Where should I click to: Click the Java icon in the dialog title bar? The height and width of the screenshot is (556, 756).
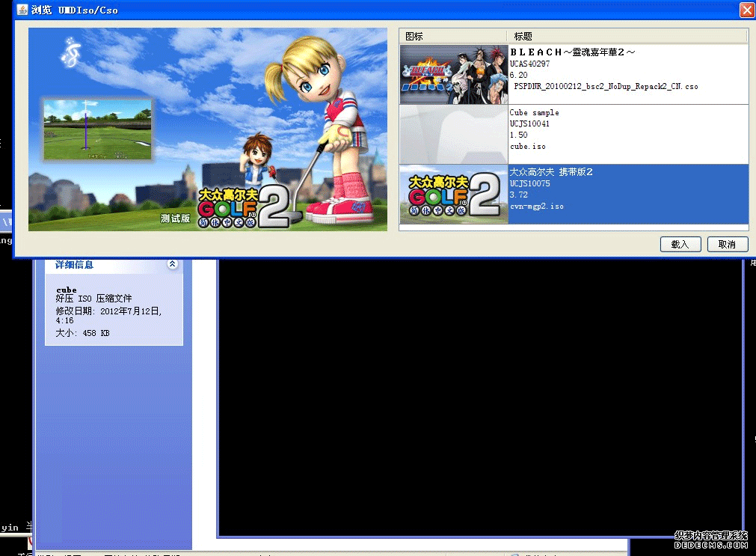pyautogui.click(x=22, y=10)
